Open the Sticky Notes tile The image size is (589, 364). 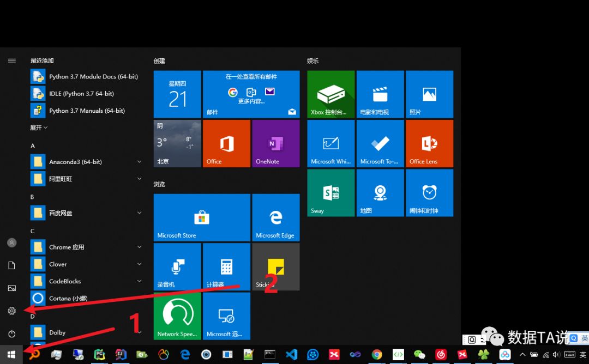[276, 266]
